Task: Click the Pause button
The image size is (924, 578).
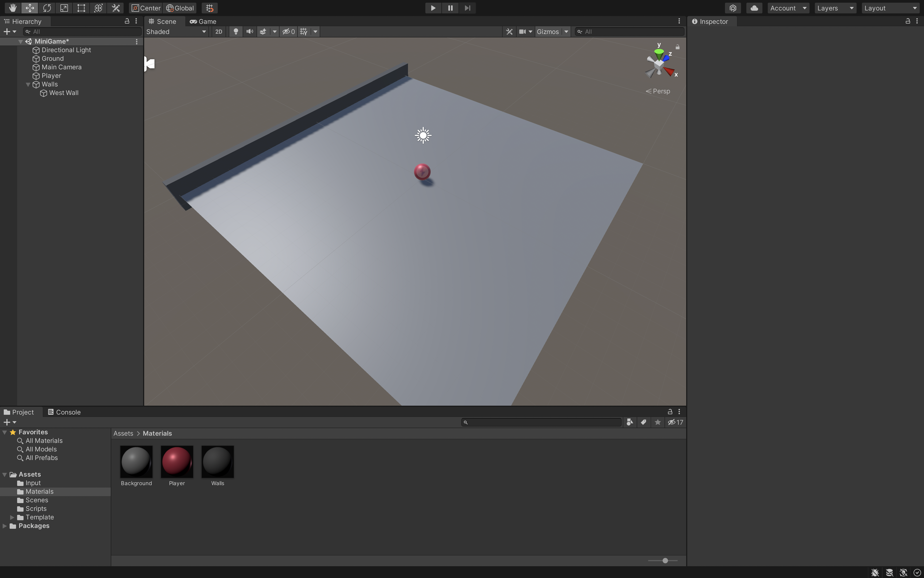Action: (450, 8)
